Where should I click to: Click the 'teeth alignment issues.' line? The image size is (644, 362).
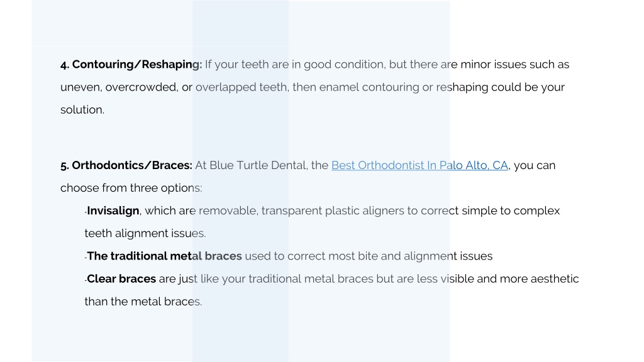[145, 234]
